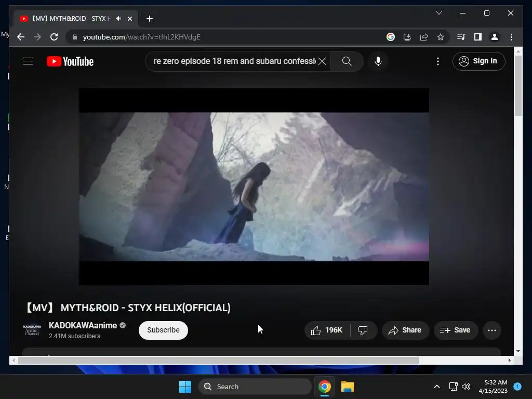Open more actions ellipsis under the video
Image resolution: width=532 pixels, height=399 pixels.
[491, 330]
